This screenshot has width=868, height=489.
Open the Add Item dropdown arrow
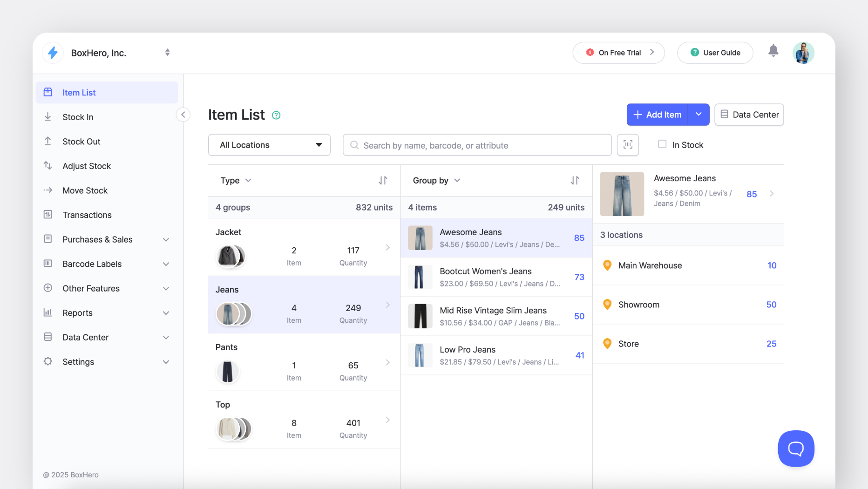pos(698,115)
